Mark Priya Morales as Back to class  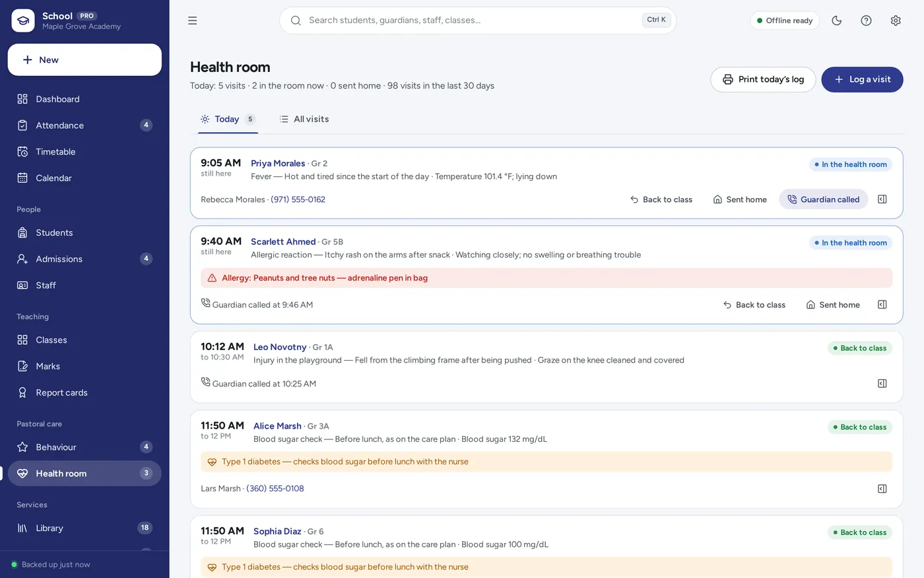point(661,199)
